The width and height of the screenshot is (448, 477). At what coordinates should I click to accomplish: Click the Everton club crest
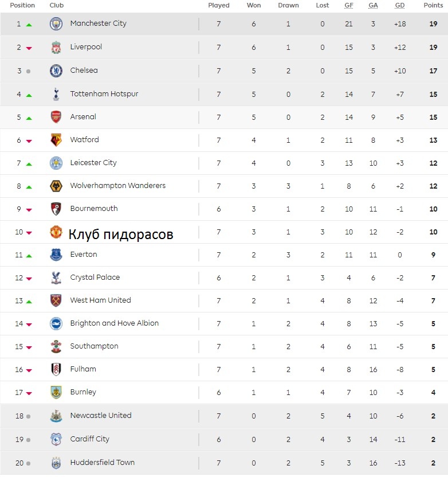56,255
